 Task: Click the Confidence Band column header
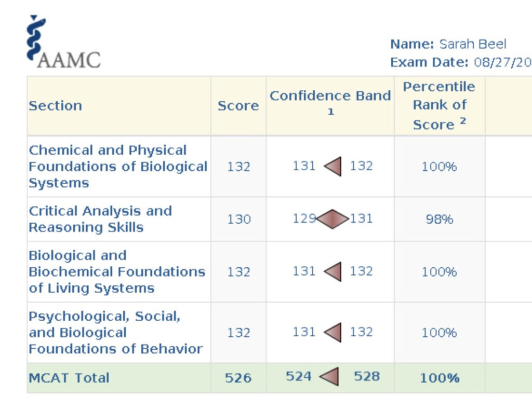(330, 103)
